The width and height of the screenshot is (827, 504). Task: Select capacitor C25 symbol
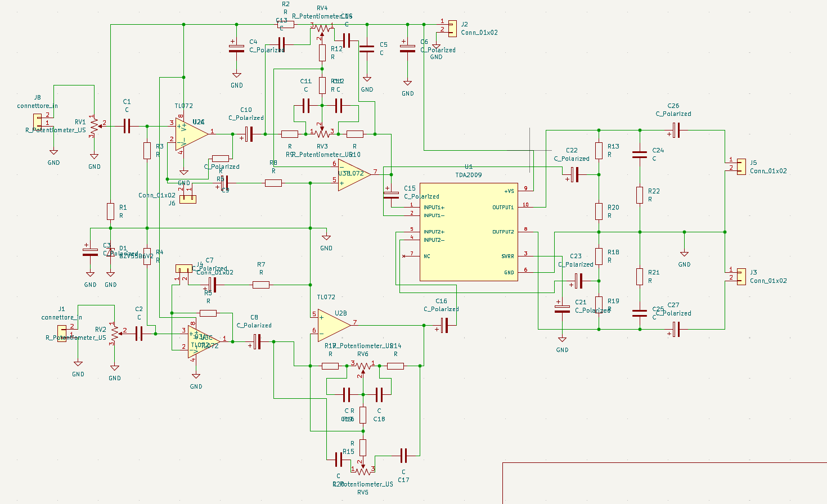[640, 313]
